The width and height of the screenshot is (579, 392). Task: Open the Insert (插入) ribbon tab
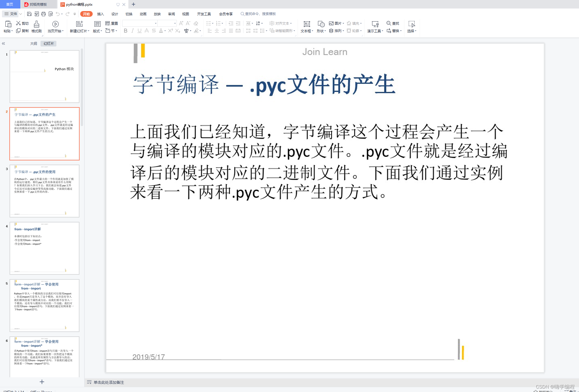pyautogui.click(x=101, y=14)
